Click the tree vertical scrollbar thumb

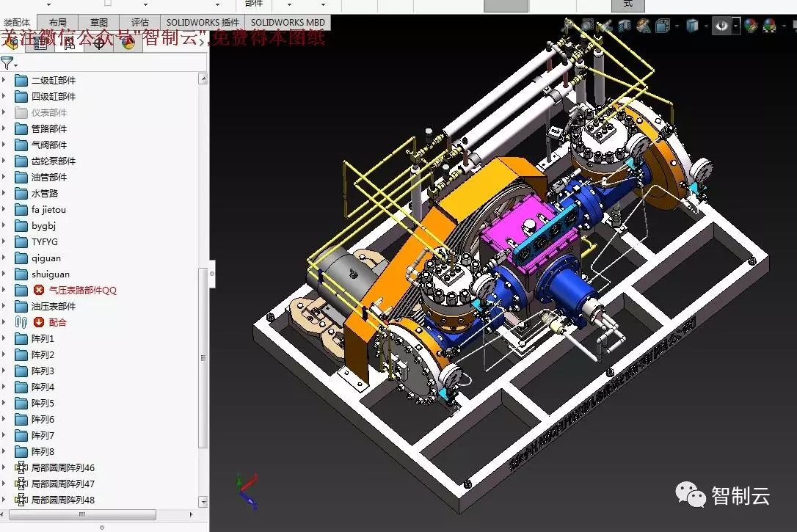[203, 358]
